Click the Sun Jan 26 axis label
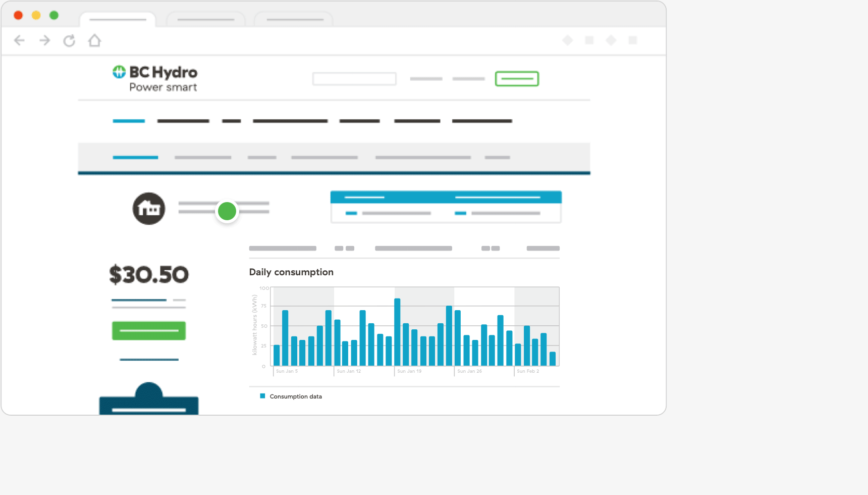Screen dimensions: 868x495 point(469,371)
